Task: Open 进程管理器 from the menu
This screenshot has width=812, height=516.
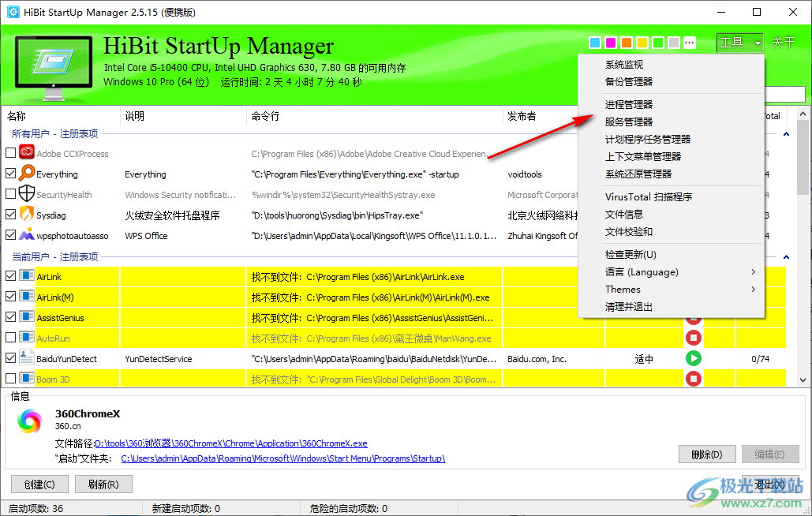Action: tap(671, 105)
